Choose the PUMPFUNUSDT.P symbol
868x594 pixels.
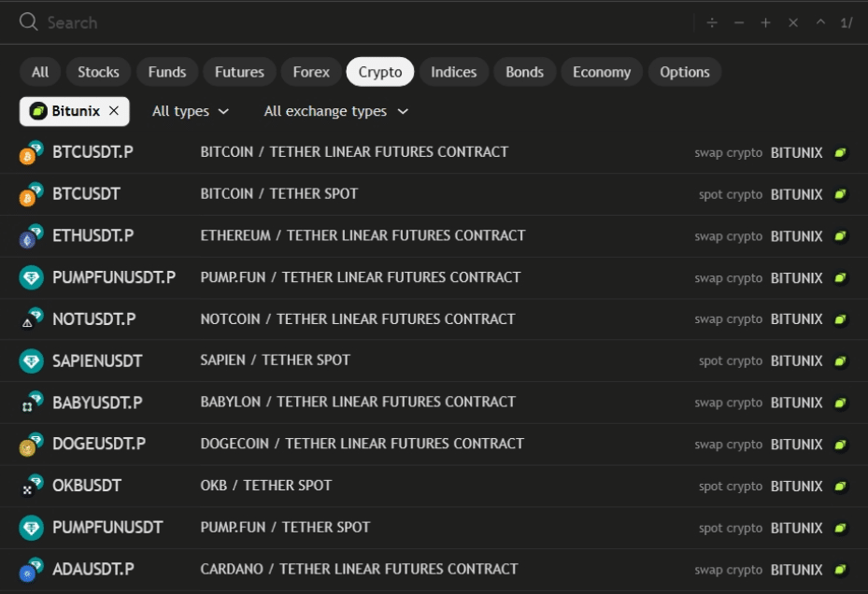(x=434, y=277)
